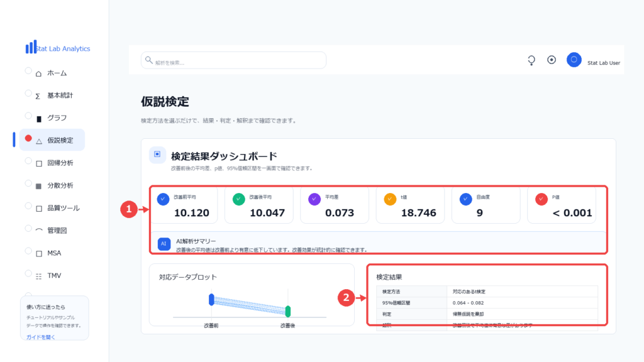644x362 pixels.
Task: Select the radio circle next to グラフ
Action: (28, 116)
